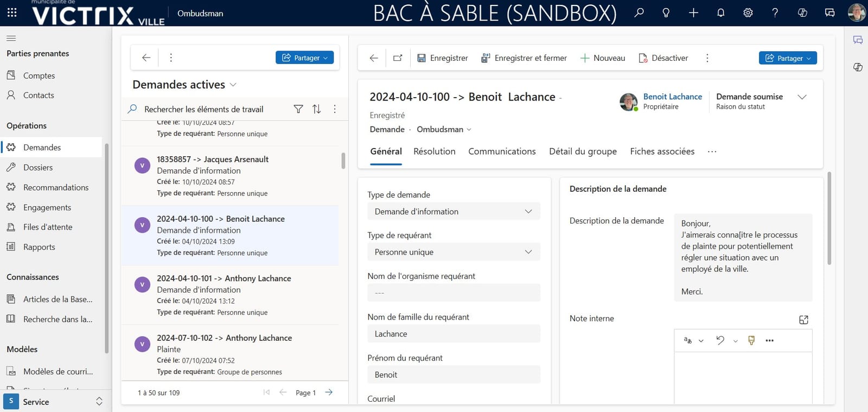Switch to the Communications tab
Image resolution: width=868 pixels, height=412 pixels.
pos(502,151)
